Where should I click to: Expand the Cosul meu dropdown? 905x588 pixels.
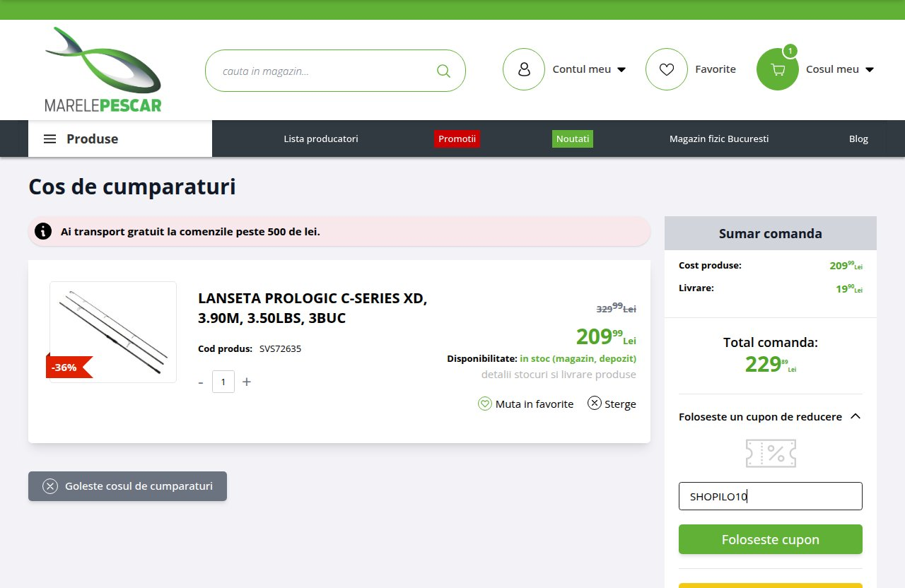click(x=870, y=70)
